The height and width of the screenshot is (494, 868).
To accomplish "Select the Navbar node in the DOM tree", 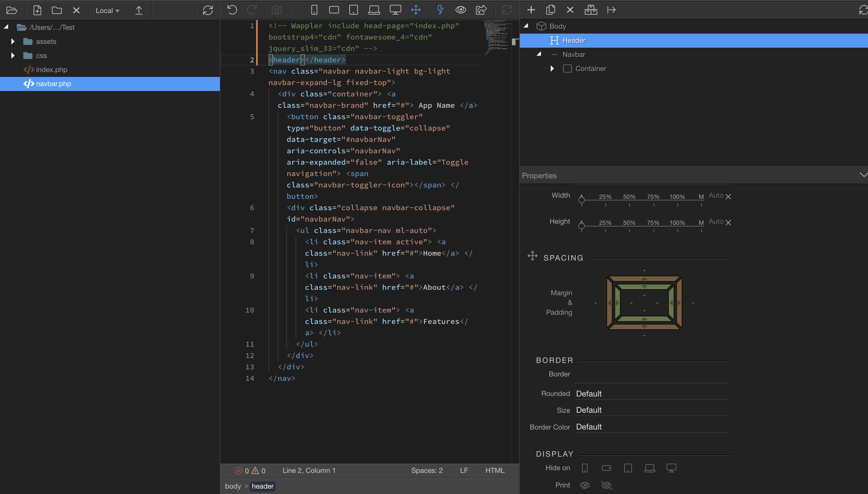I will click(x=574, y=54).
